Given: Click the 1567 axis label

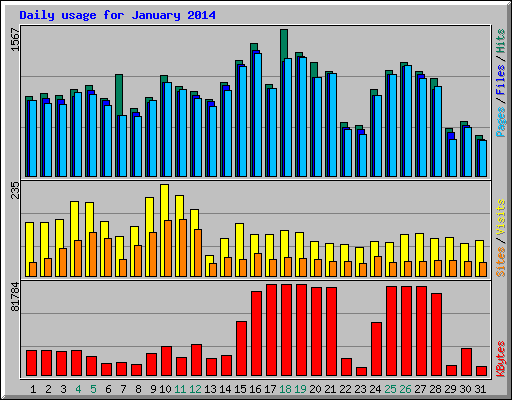Looking at the screenshot, I should coord(15,39).
